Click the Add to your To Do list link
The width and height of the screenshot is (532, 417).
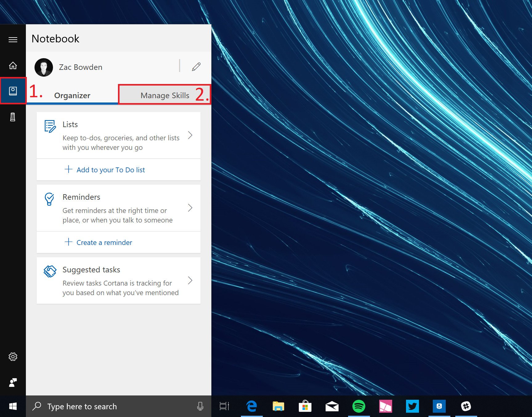(111, 170)
